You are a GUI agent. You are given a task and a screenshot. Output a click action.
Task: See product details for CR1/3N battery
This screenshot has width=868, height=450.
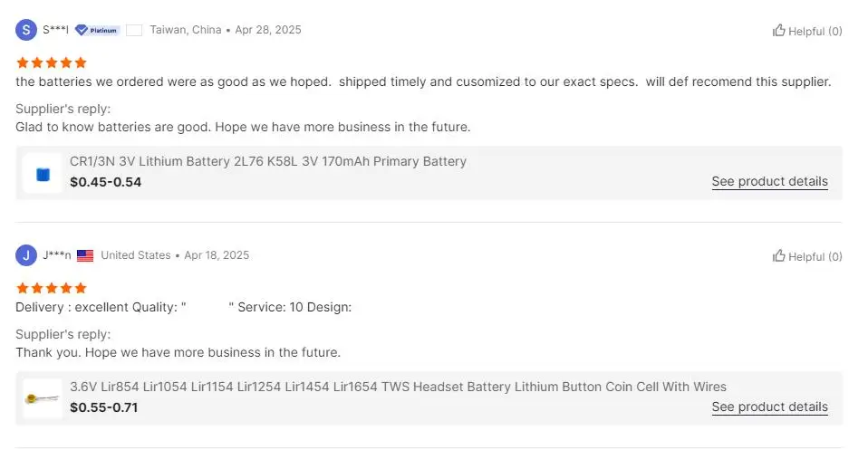point(769,181)
